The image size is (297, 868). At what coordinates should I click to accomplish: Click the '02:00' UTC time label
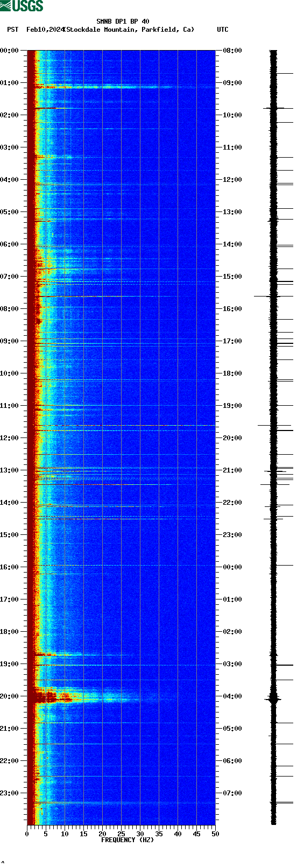tap(232, 632)
